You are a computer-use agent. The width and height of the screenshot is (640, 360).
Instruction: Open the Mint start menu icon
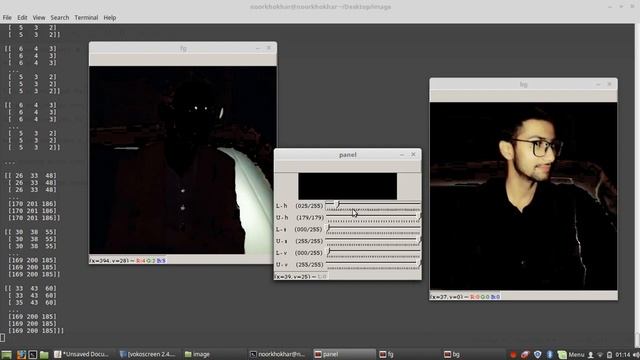[x=6, y=354]
